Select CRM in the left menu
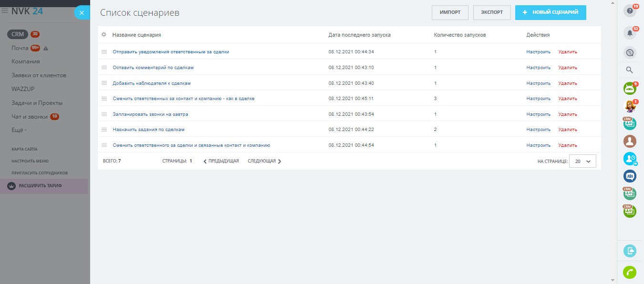 tap(18, 34)
